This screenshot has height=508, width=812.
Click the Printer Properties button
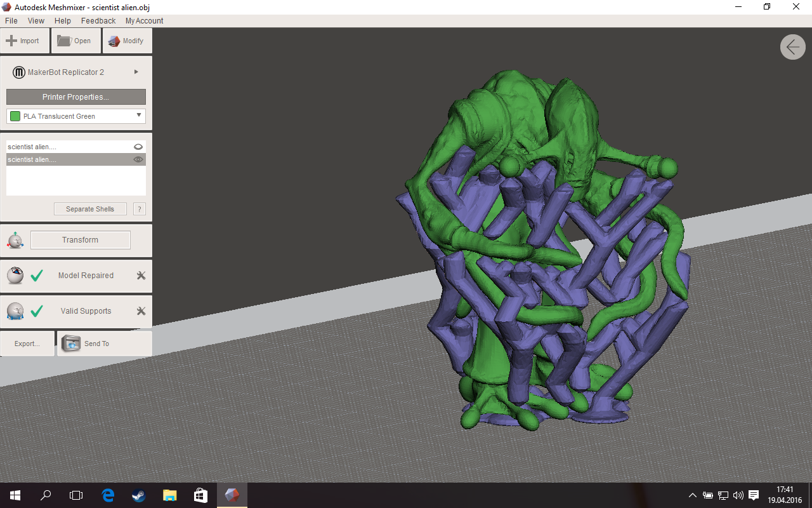click(x=76, y=97)
